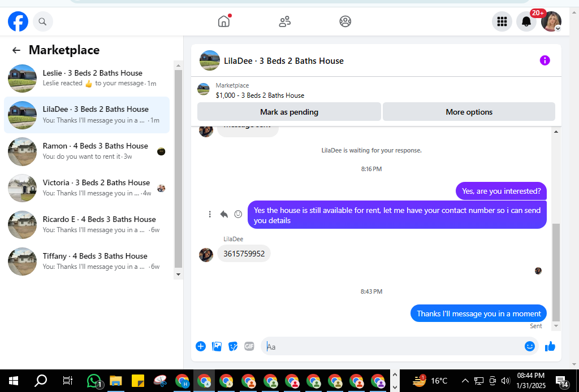Open the notifications bell
This screenshot has width=579, height=392.
click(x=526, y=21)
